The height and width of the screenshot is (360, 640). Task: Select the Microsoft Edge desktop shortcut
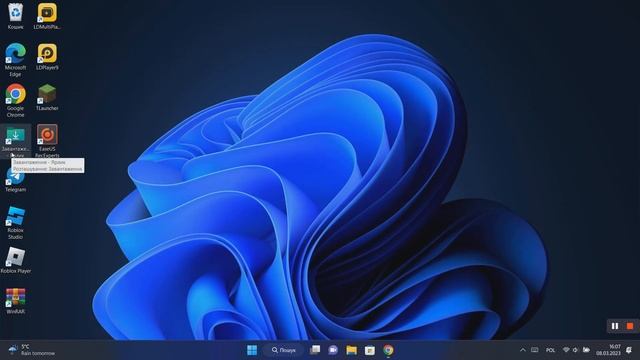tap(16, 60)
